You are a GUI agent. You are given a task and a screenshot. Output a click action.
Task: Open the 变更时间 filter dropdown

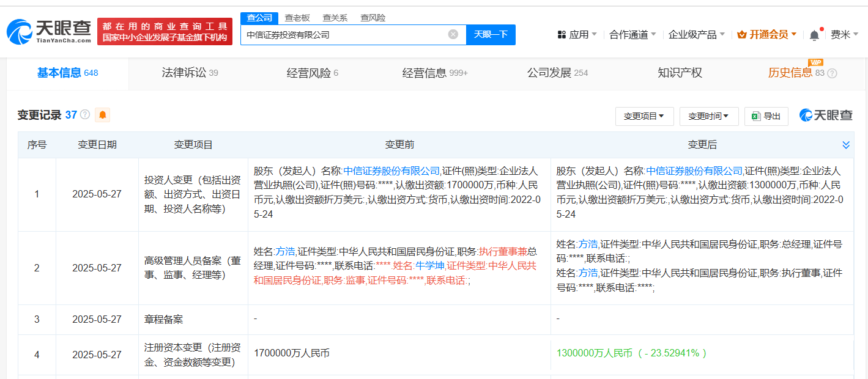(709, 116)
